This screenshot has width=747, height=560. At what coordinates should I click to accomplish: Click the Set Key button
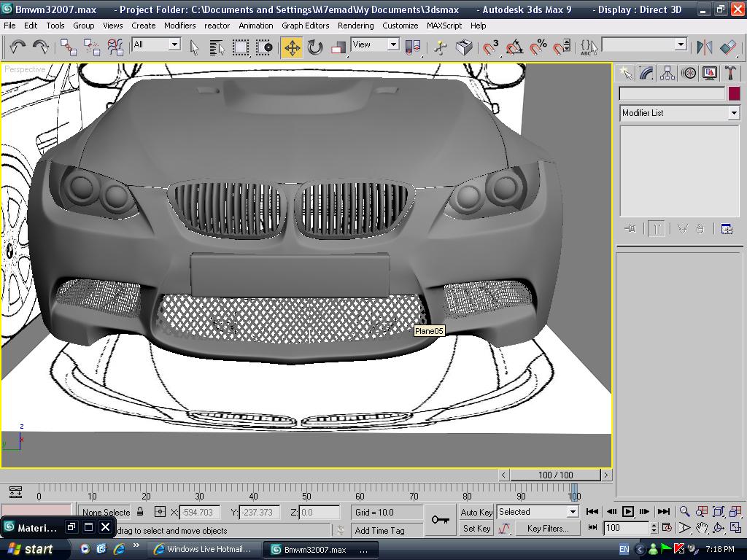point(476,528)
